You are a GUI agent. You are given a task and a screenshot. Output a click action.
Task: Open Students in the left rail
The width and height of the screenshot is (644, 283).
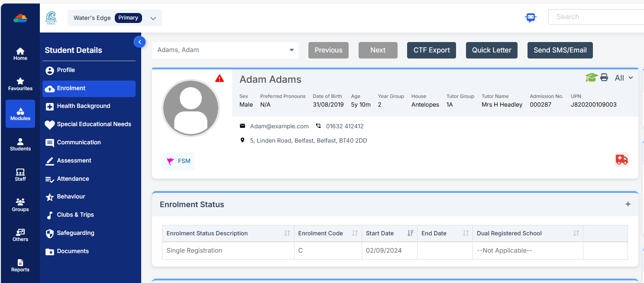pyautogui.click(x=20, y=145)
